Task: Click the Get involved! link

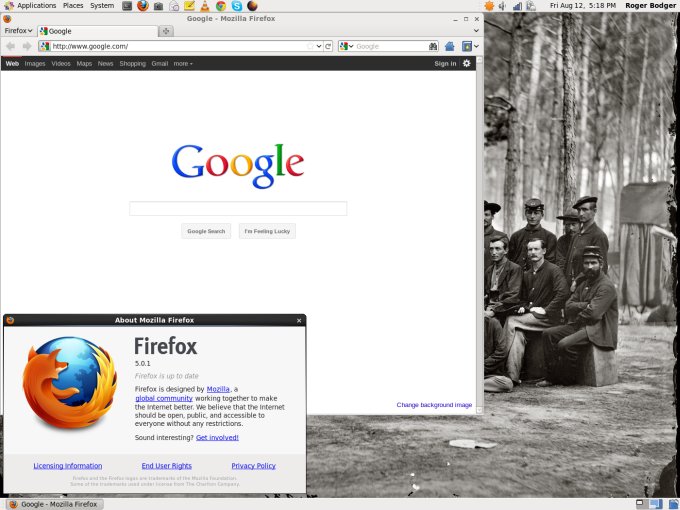Action: point(217,438)
